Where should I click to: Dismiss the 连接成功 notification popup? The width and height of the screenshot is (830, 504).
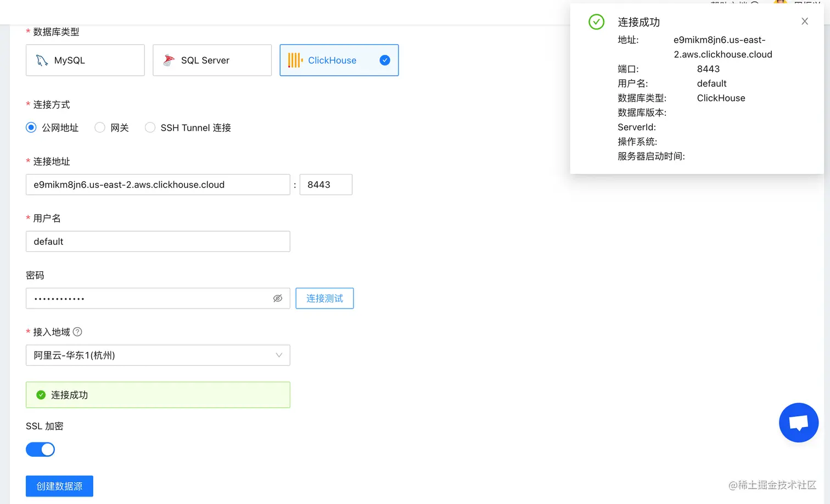[x=804, y=21]
